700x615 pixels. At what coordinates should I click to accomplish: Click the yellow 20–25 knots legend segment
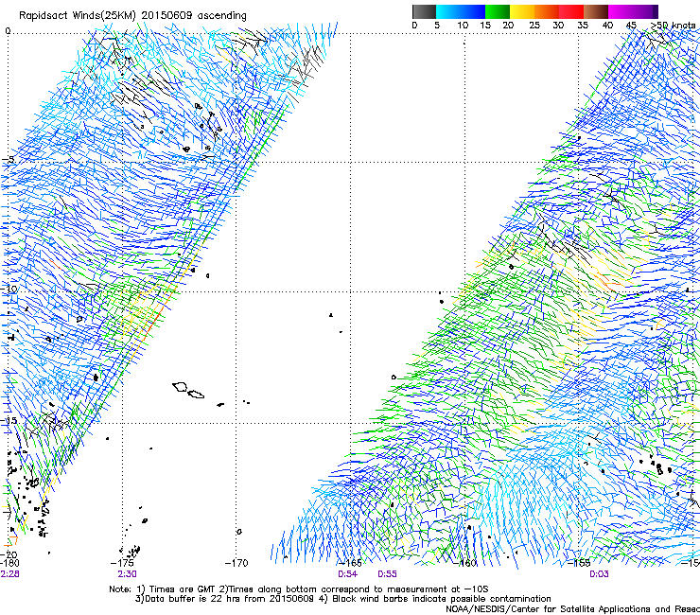pyautogui.click(x=522, y=11)
